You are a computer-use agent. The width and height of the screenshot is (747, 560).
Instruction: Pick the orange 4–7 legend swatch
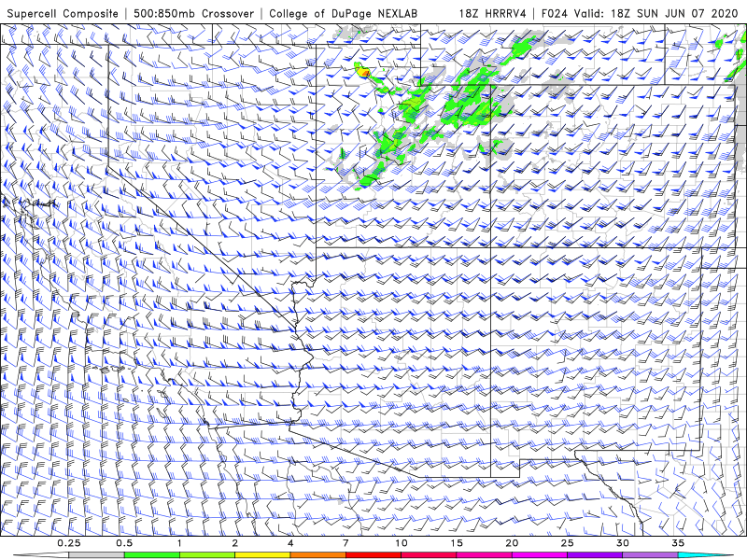tap(317, 555)
